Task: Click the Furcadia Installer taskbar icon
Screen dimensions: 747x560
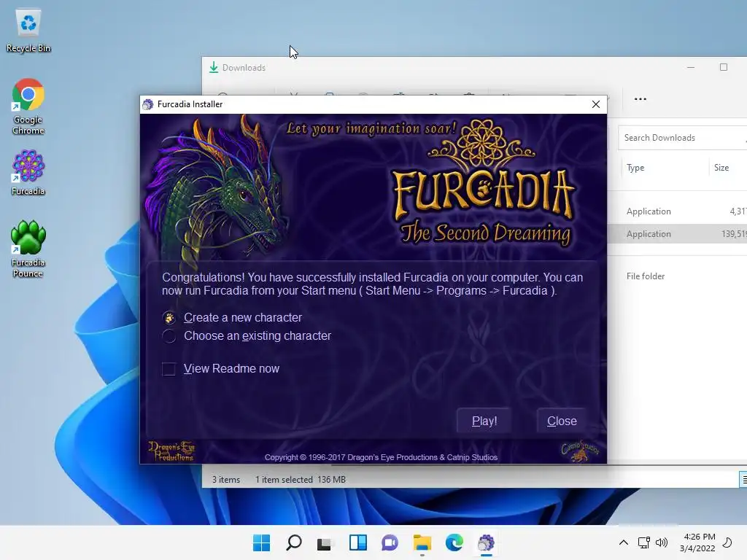Action: coord(486,542)
